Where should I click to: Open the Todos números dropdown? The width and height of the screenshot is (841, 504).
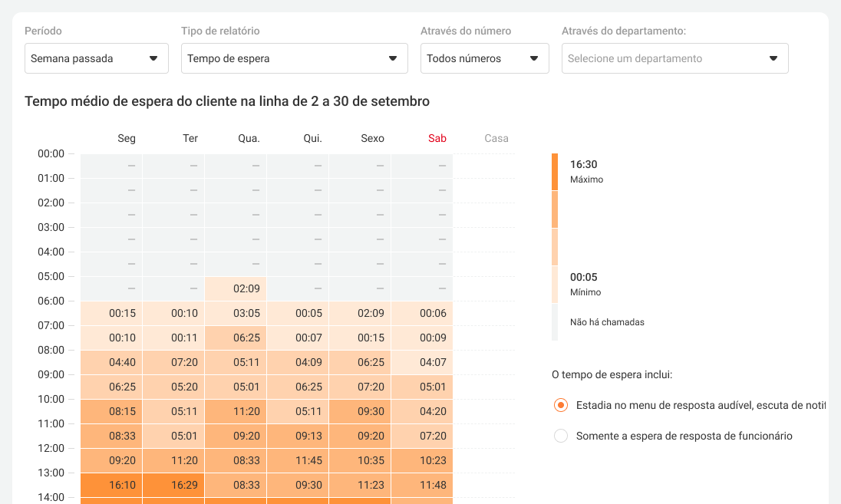484,58
